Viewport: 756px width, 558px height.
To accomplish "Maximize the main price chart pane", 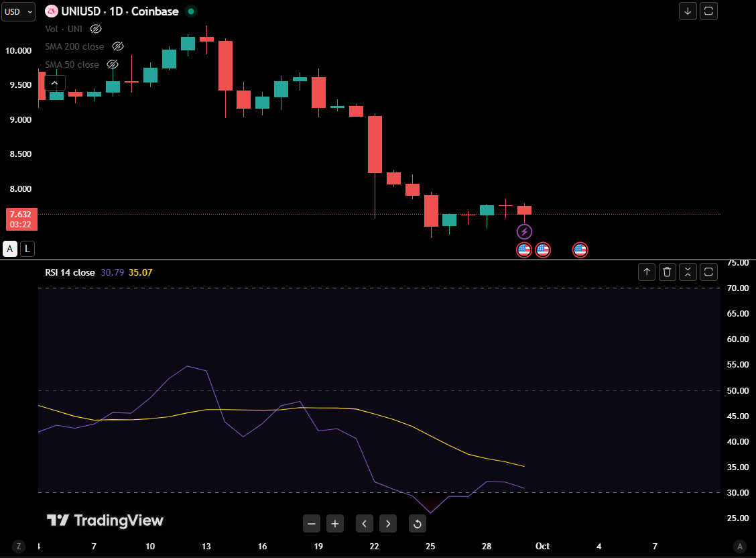I will point(708,11).
